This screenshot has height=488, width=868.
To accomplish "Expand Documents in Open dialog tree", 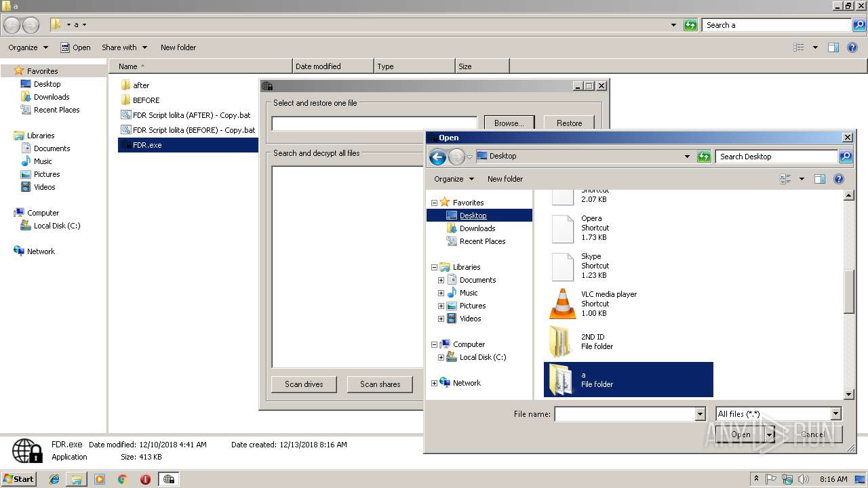I will pos(441,280).
